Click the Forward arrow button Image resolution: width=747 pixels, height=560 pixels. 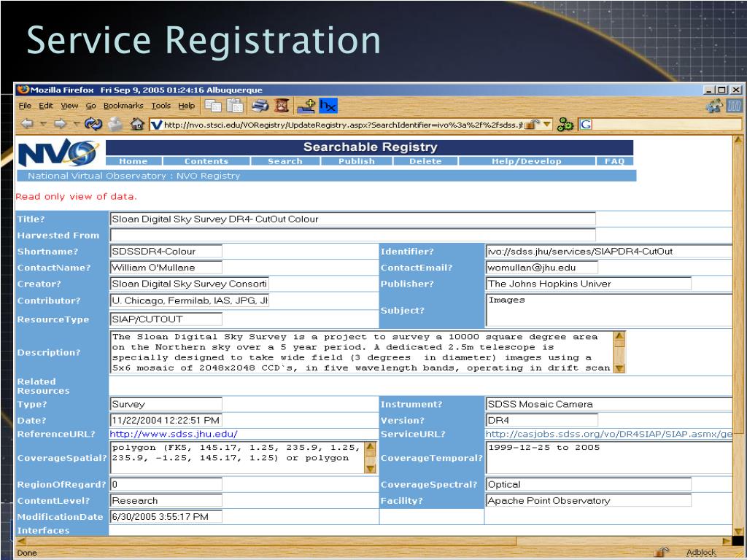60,124
